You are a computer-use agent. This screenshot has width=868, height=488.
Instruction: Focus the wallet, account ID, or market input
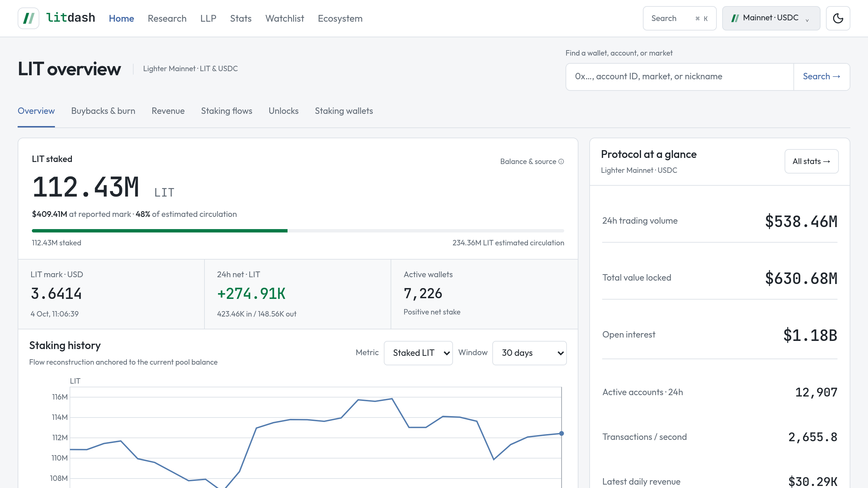(x=680, y=77)
